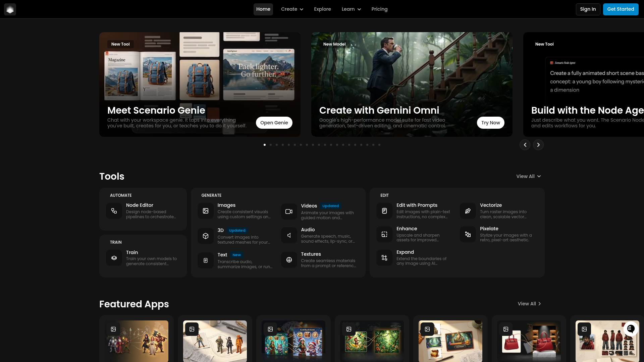The width and height of the screenshot is (644, 362).
Task: Click image icon on red jacket characters card
Action: pos(584,329)
